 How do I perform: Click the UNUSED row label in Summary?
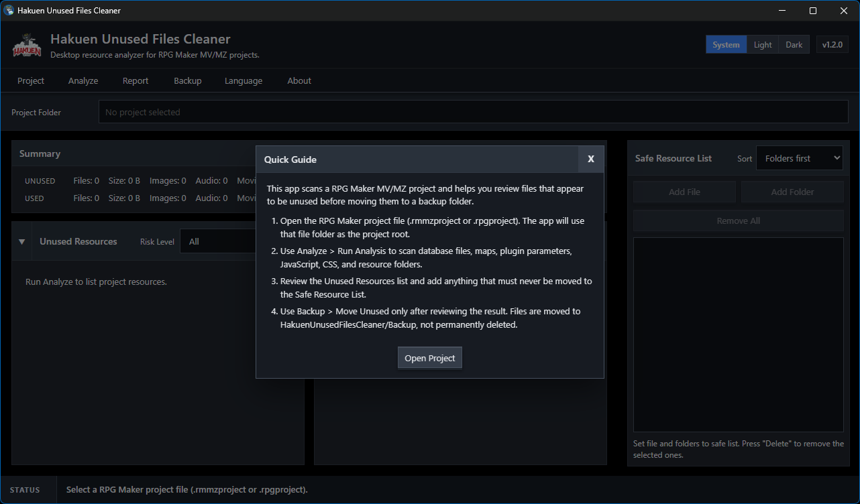(40, 181)
